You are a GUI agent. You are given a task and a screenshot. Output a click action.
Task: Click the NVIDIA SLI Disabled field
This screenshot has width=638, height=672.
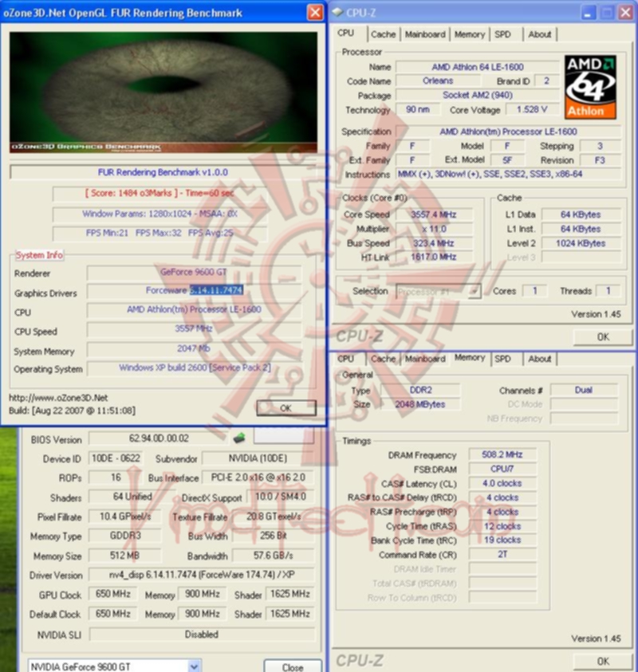coord(202,635)
